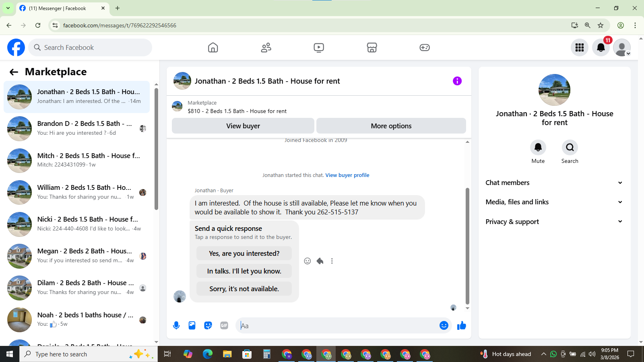Open Nicki conversation

(x=76, y=224)
